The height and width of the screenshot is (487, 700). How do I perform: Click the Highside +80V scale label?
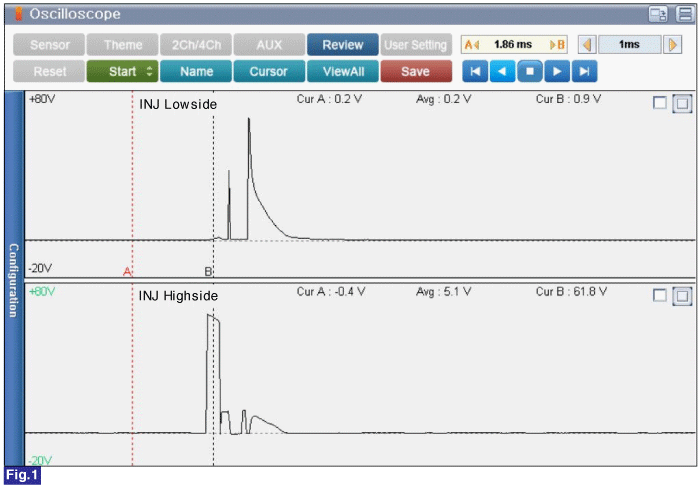tap(42, 291)
